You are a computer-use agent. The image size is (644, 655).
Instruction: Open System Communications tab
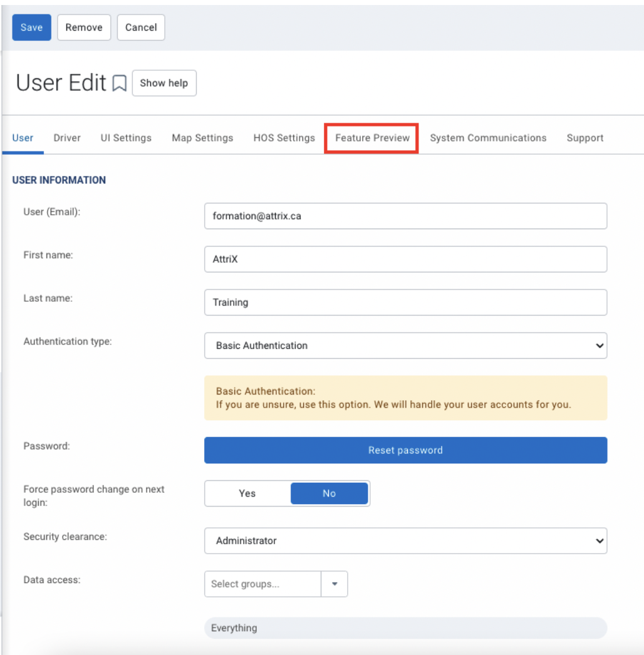click(488, 138)
